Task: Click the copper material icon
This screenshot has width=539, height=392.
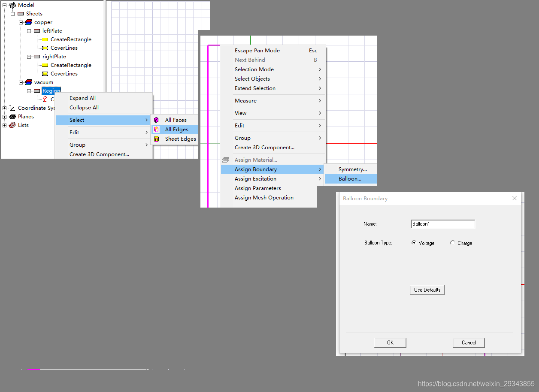Action: 29,22
